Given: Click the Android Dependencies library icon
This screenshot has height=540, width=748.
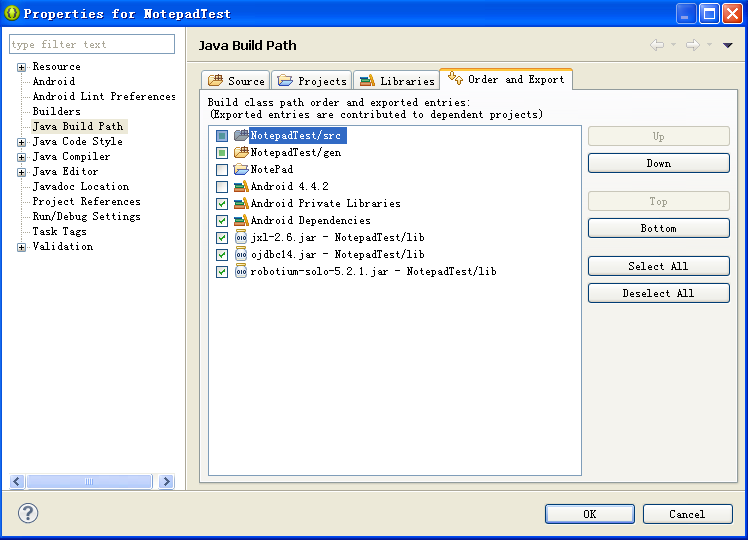Looking at the screenshot, I should coord(241,220).
